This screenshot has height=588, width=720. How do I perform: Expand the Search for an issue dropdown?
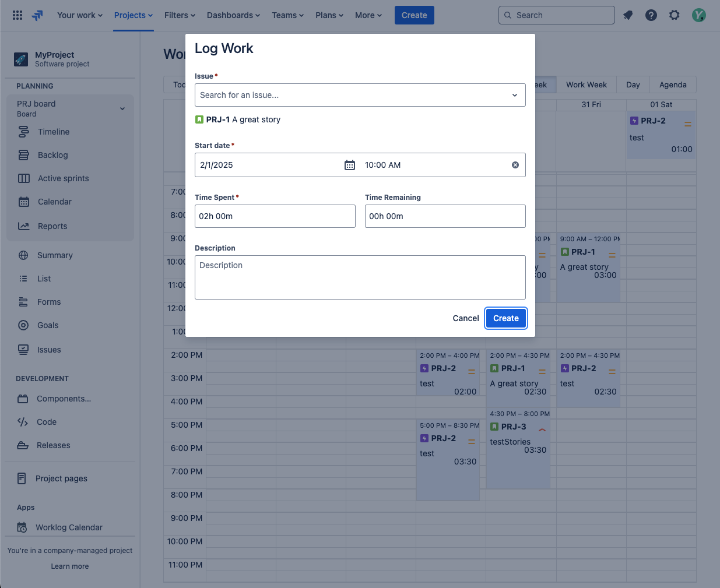pos(515,94)
